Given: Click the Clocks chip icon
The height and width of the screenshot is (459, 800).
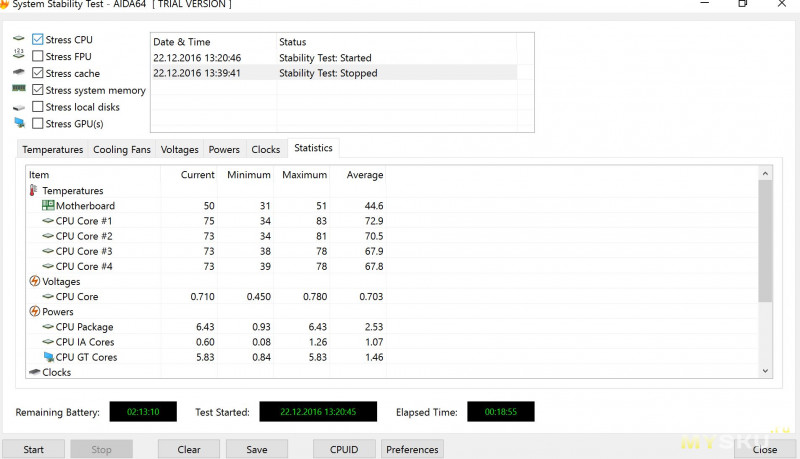Looking at the screenshot, I should (x=35, y=372).
